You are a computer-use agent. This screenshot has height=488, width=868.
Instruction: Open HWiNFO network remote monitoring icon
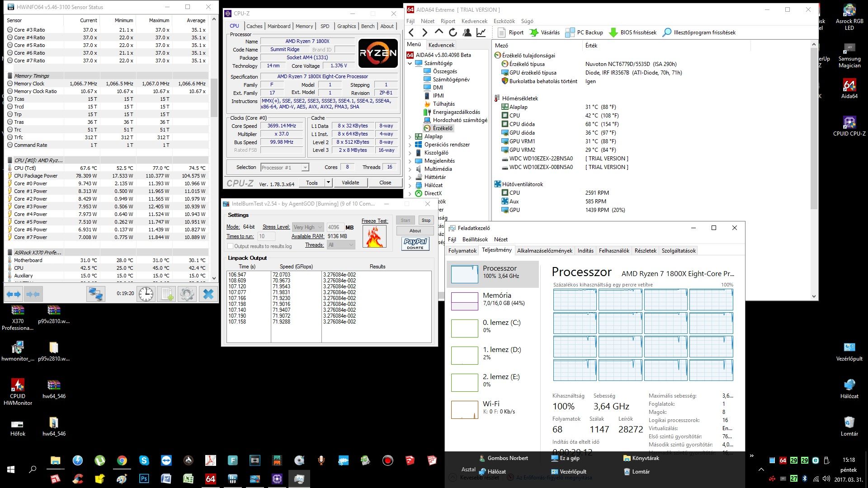(95, 294)
